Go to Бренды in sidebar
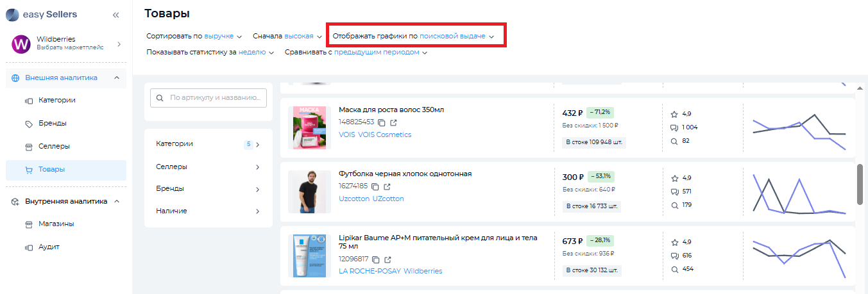Image resolution: width=868 pixels, height=294 pixels. coord(52,123)
